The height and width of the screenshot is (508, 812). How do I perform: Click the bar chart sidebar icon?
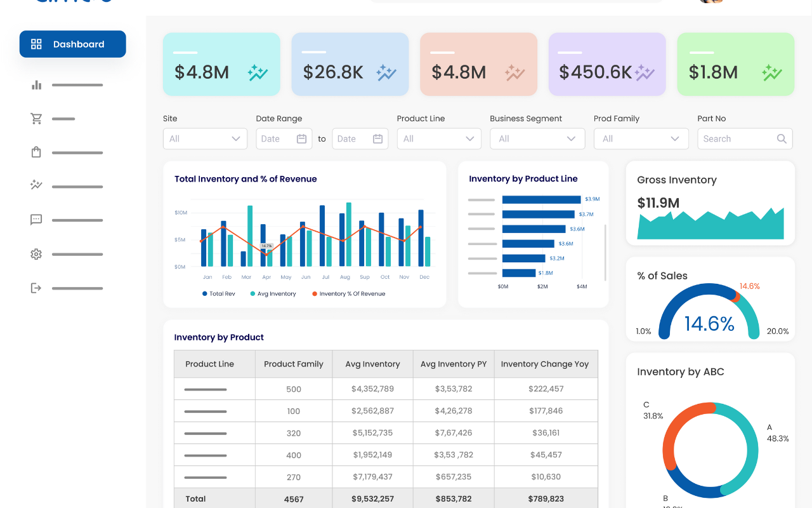36,84
